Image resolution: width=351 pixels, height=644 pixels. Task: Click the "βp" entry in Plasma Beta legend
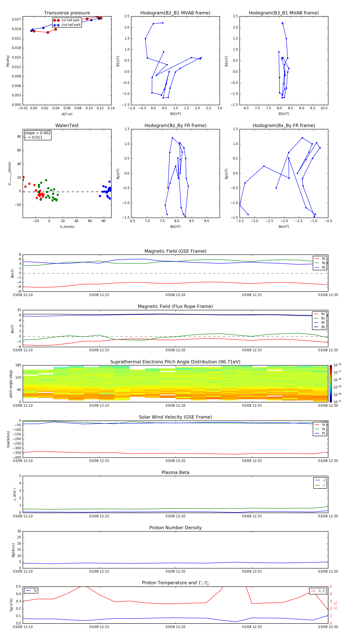(x=320, y=480)
